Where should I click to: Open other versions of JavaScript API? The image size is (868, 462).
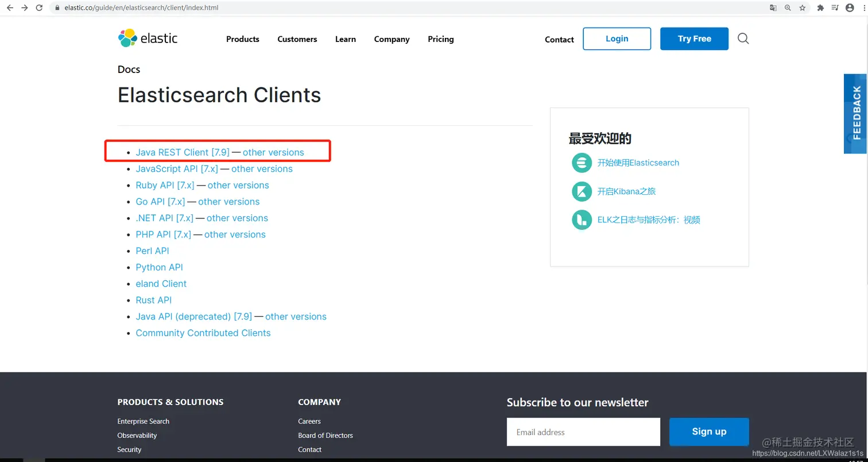262,169
